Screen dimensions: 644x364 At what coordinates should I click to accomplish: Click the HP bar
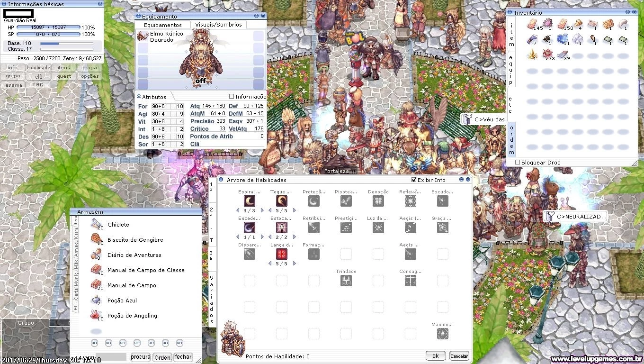point(48,27)
